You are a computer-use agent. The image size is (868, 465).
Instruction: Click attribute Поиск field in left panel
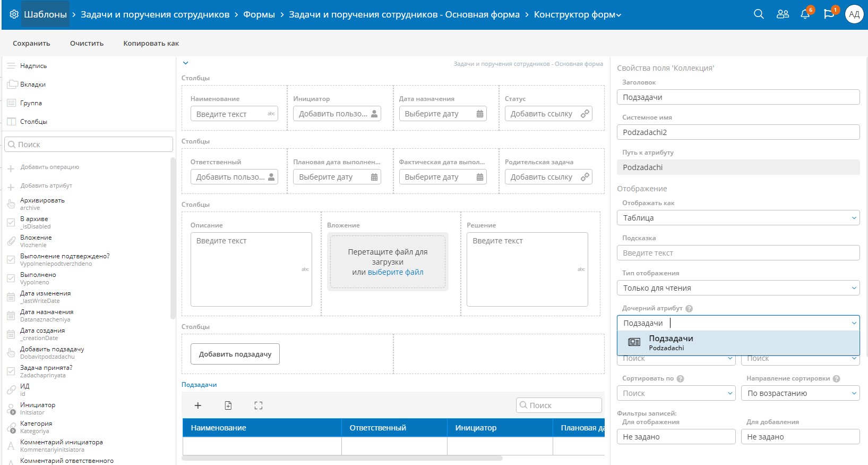(x=89, y=145)
